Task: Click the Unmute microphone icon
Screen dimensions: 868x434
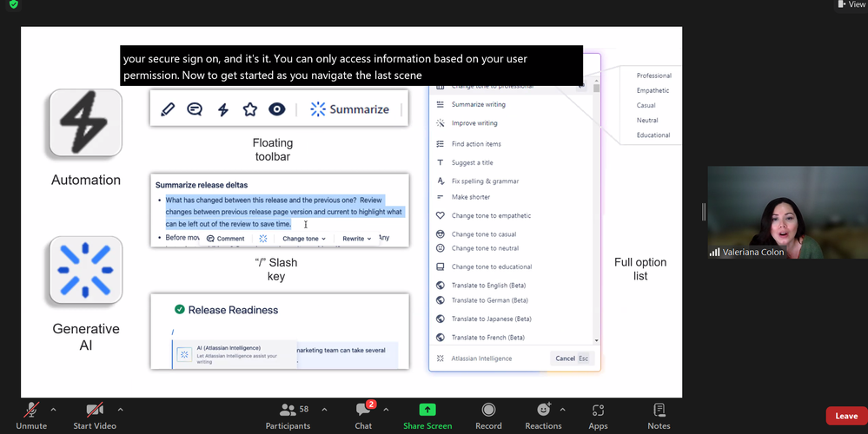Action: [31, 410]
